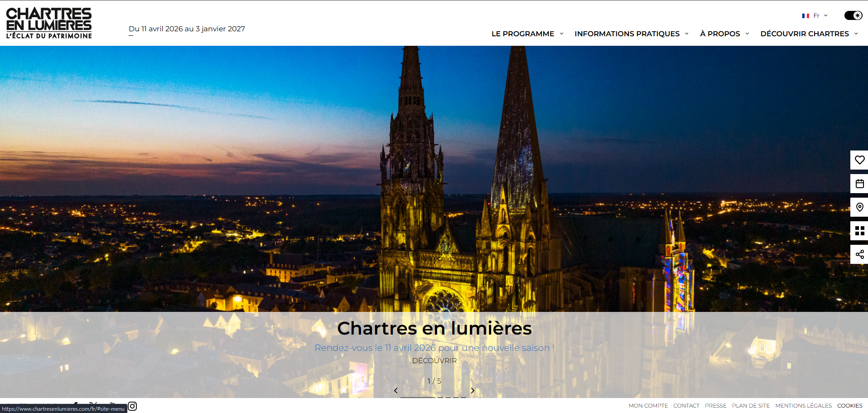Open CONTACT footer link
The height and width of the screenshot is (413, 868).
click(686, 406)
